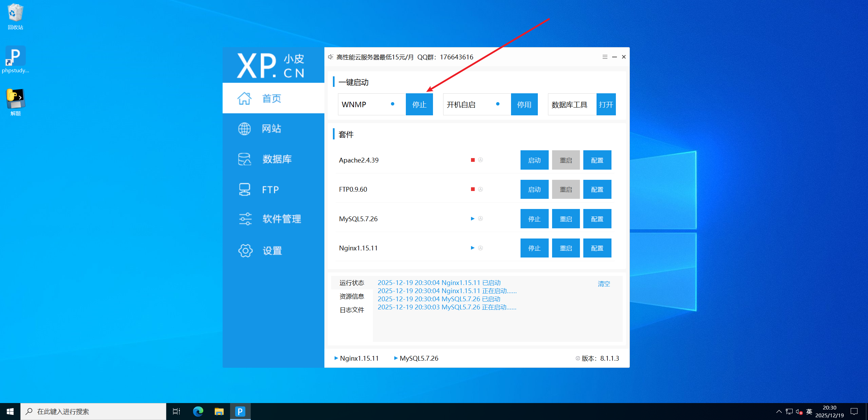Launch Microsoft Edge from the taskbar
This screenshot has width=868, height=420.
(198, 412)
